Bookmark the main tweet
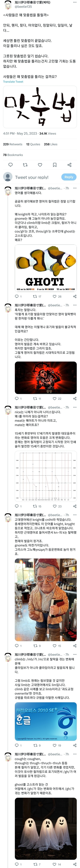80x868 pixels. (x=55, y=165)
